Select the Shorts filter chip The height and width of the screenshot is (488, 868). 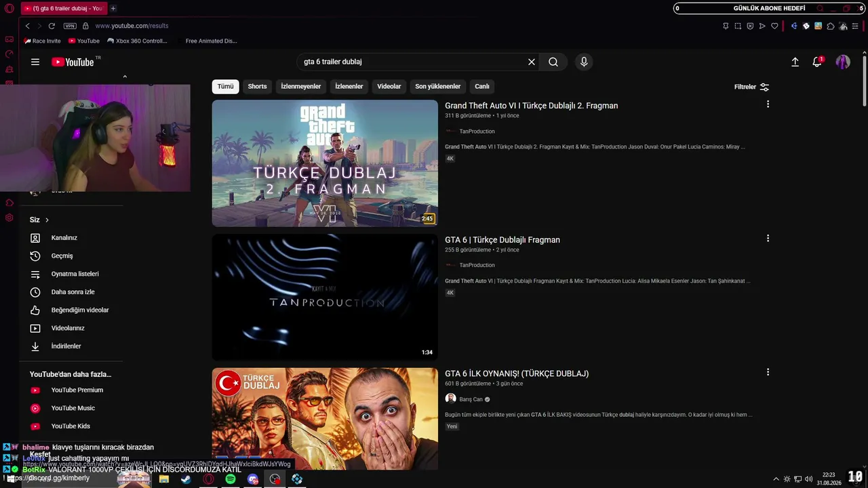[x=257, y=86]
